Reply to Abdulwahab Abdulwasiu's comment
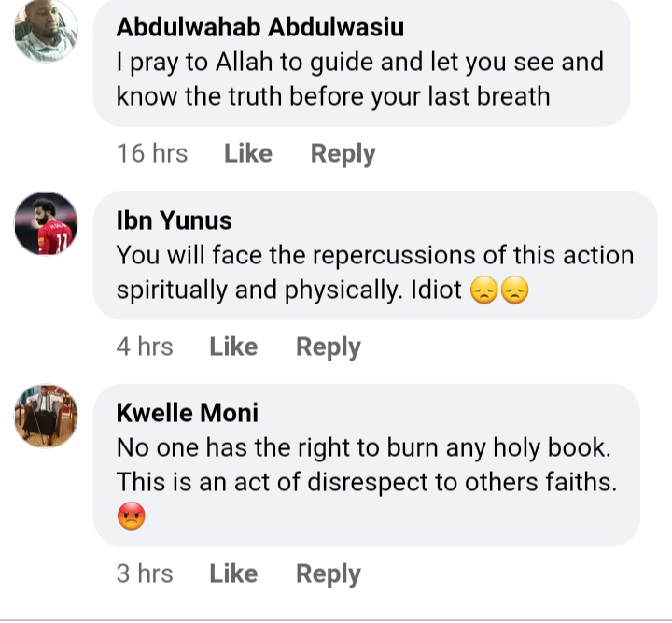This screenshot has height=623, width=672. [343, 153]
